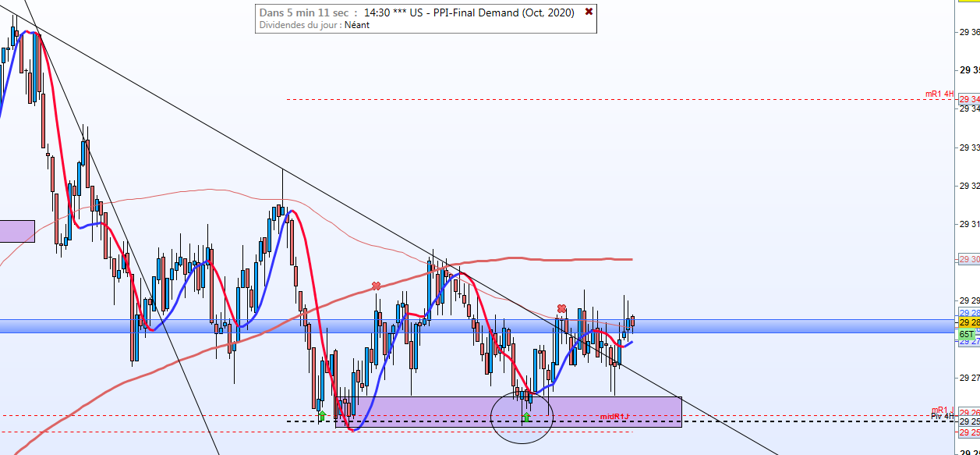This screenshot has width=980, height=455.
Task: Click the 29 33 price axis label
Action: pos(970,147)
